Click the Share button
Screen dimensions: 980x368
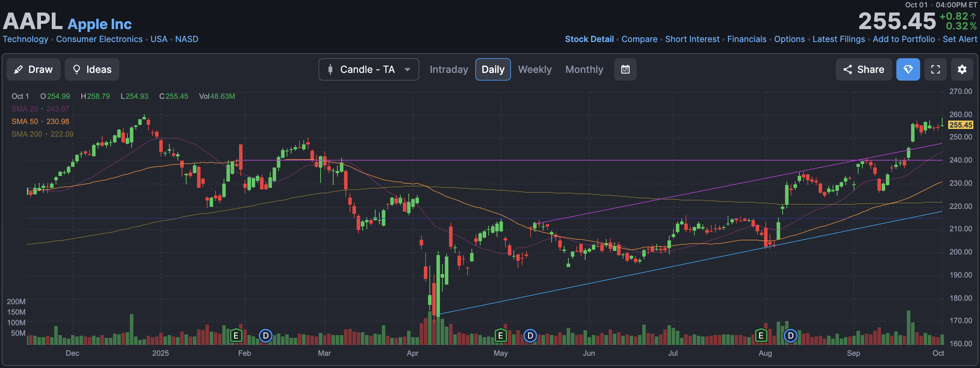pyautogui.click(x=863, y=69)
